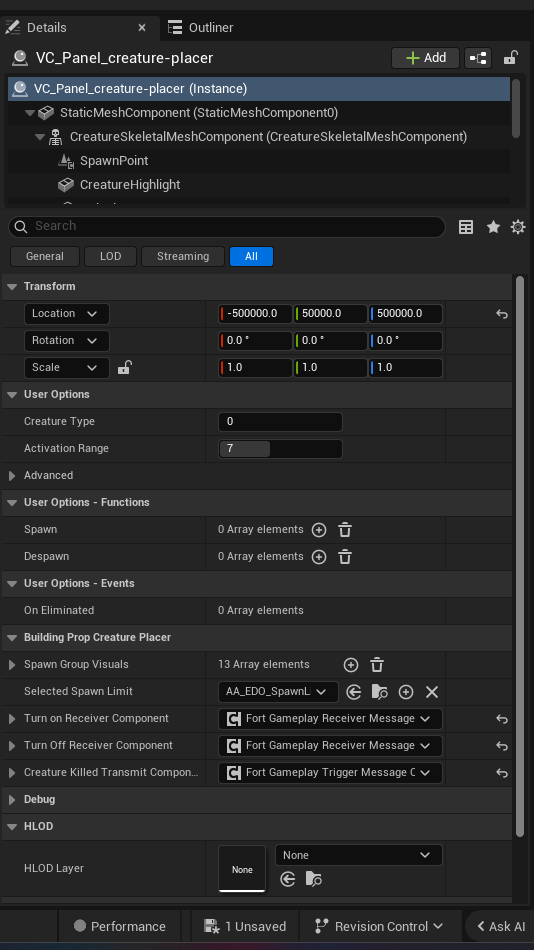This screenshot has height=950, width=534.
Task: Collapse Building Prop Creature Placer section
Action: click(x=12, y=638)
